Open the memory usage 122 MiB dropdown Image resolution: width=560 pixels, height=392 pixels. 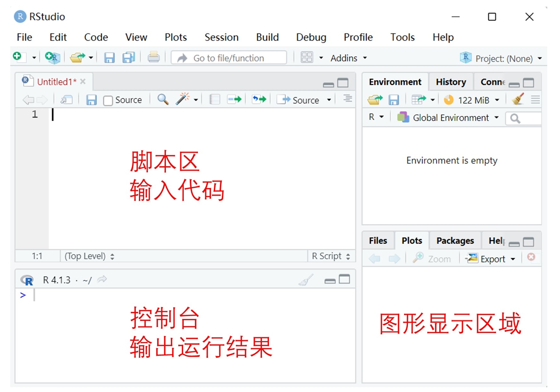471,100
